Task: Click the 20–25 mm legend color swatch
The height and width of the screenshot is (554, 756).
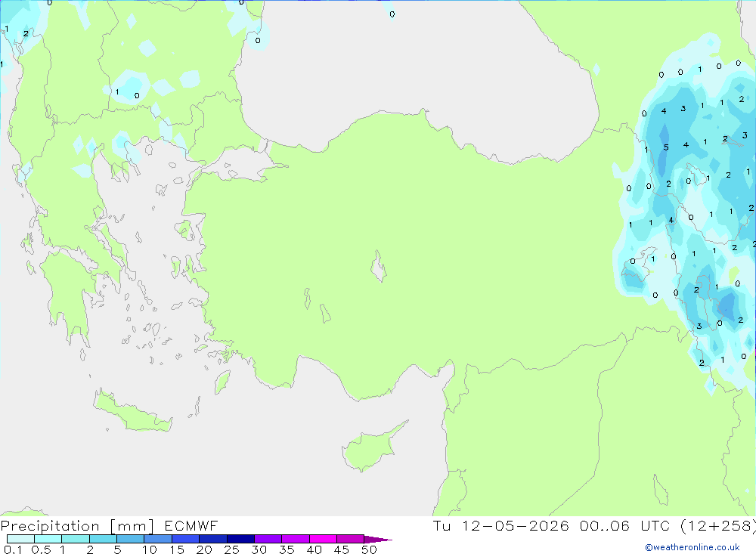Action: tap(213, 539)
